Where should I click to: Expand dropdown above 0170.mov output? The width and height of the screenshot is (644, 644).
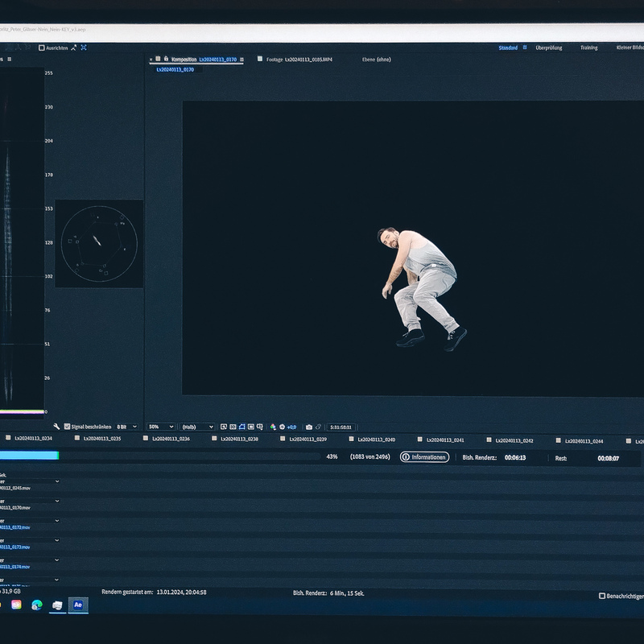coord(57,501)
